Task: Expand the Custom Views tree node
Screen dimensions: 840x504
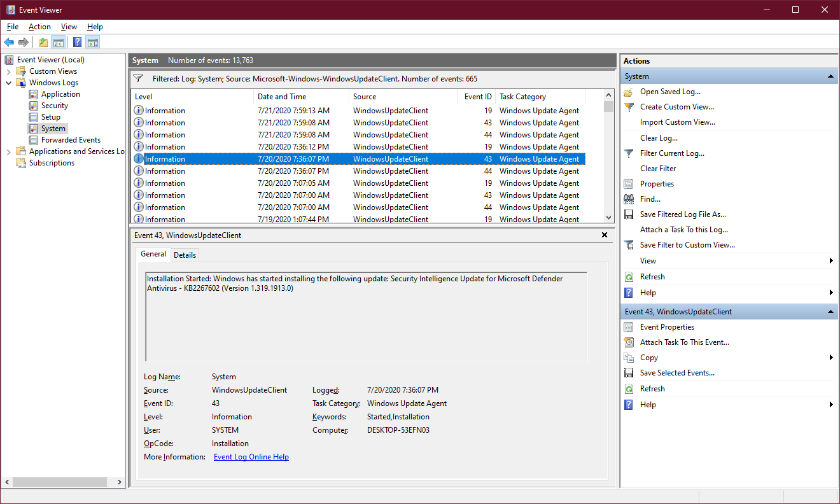Action: 9,71
